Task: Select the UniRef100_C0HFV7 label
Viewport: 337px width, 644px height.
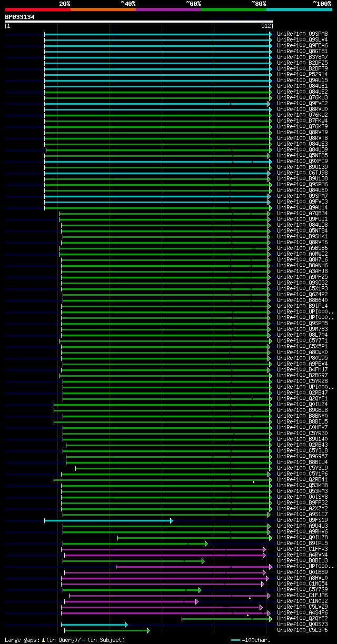Action: (x=302, y=427)
